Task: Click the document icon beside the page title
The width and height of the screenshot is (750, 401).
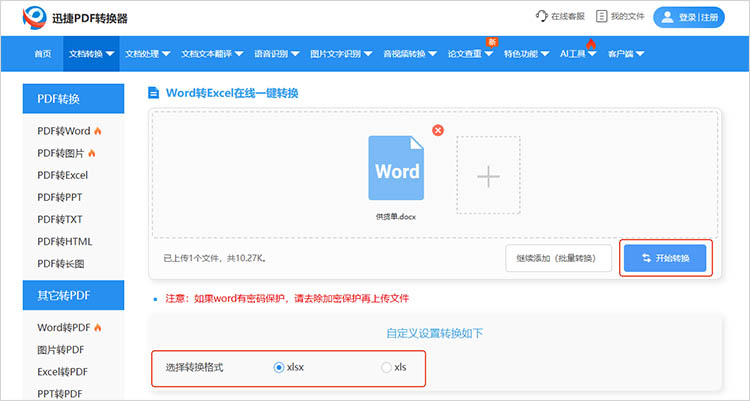Action: (154, 93)
